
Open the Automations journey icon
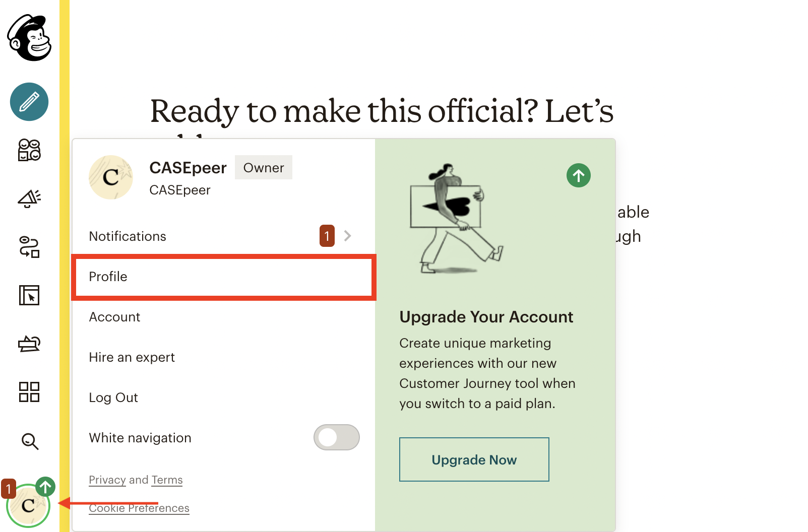click(29, 247)
